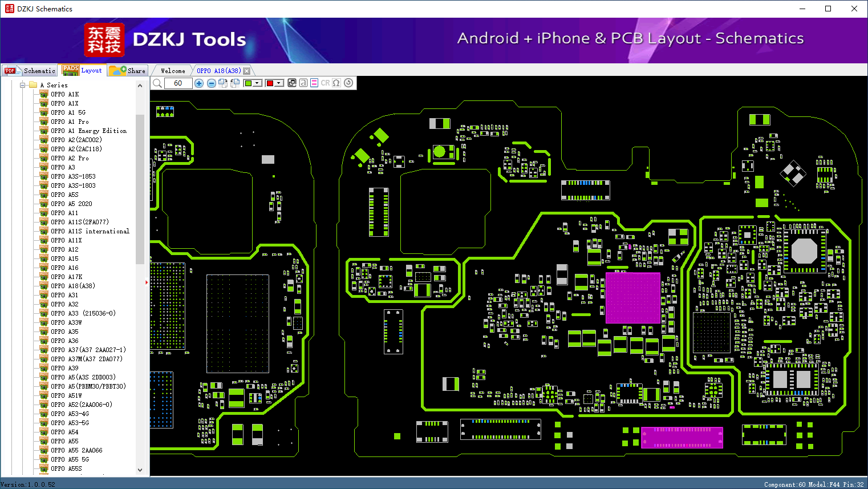Image resolution: width=868 pixels, height=489 pixels.
Task: Select OPPO A3S-1803 in the tree
Action: (73, 185)
